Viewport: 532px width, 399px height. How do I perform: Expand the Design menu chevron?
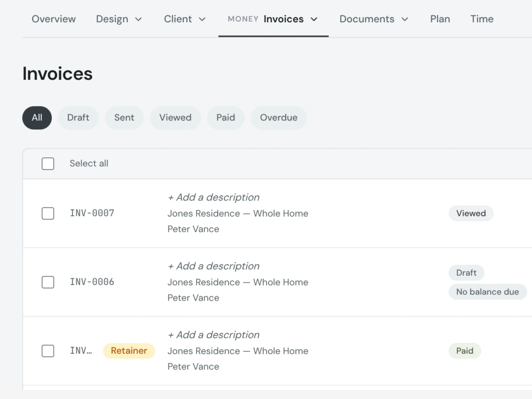(x=139, y=19)
